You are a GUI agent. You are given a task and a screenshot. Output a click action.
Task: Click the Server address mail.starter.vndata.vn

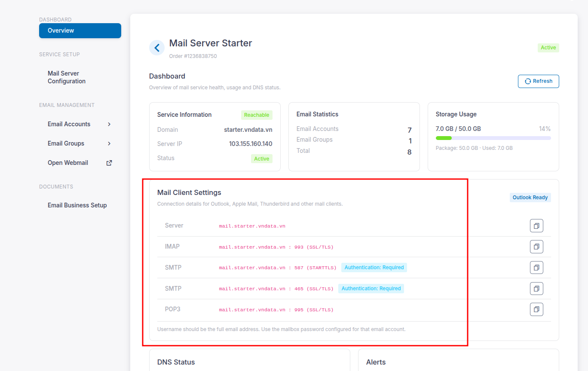click(252, 226)
